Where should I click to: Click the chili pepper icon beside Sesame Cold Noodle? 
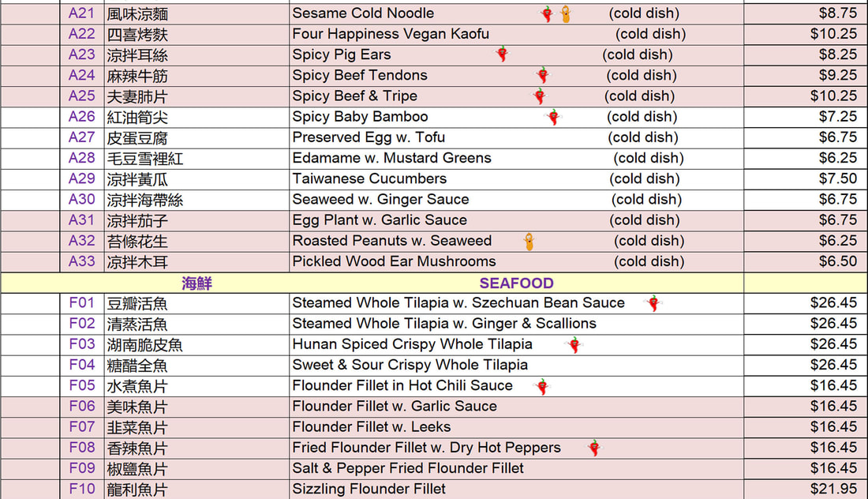(x=547, y=13)
